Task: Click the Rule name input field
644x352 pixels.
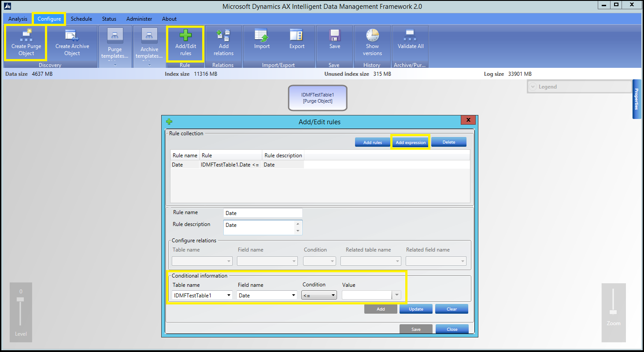Action: (263, 213)
